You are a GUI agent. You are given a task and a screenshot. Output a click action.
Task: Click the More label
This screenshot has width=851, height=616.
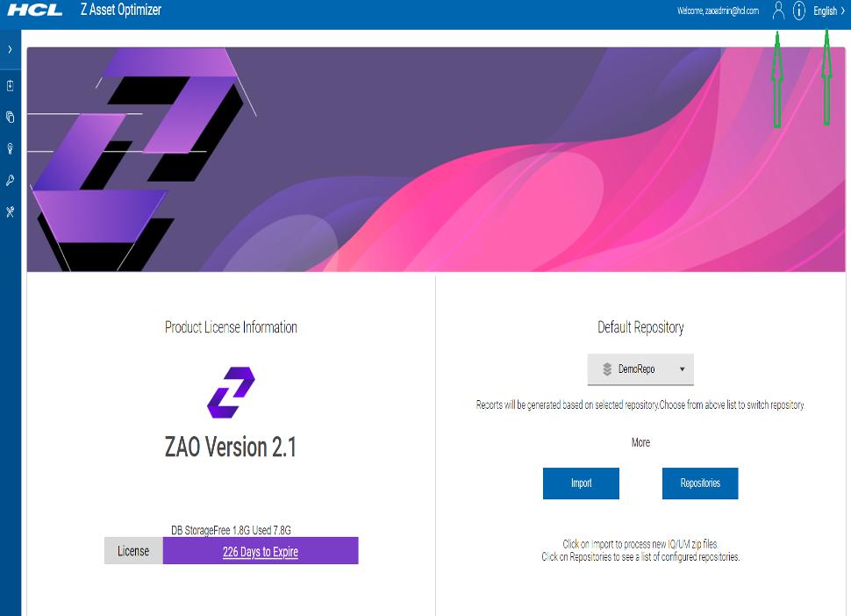pos(640,442)
